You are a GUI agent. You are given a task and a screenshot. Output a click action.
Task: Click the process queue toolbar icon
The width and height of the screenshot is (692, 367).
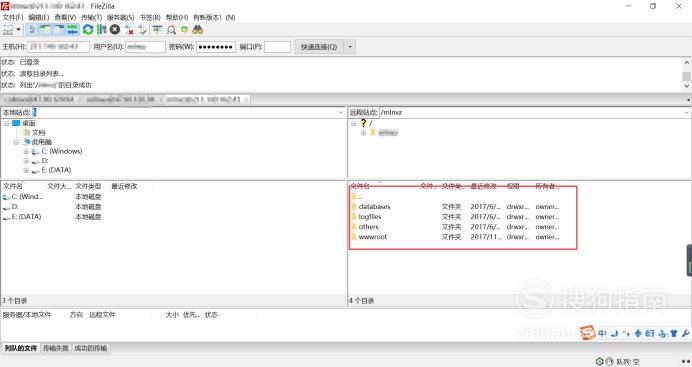coord(102,30)
